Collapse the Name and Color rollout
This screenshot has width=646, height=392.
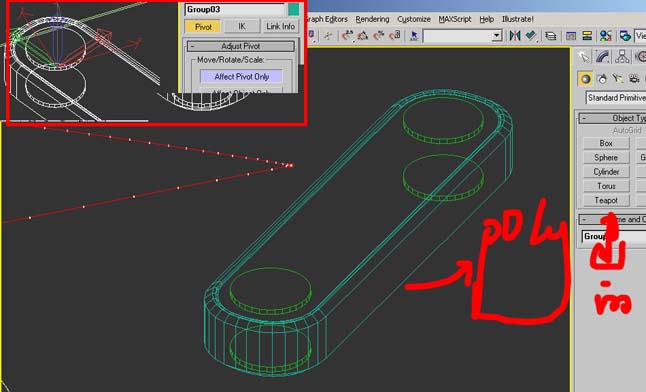(612, 219)
